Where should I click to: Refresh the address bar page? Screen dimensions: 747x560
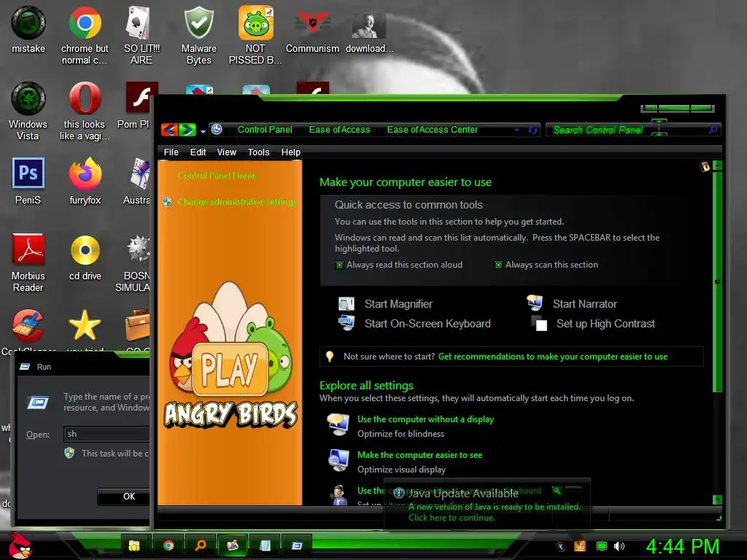[x=533, y=130]
